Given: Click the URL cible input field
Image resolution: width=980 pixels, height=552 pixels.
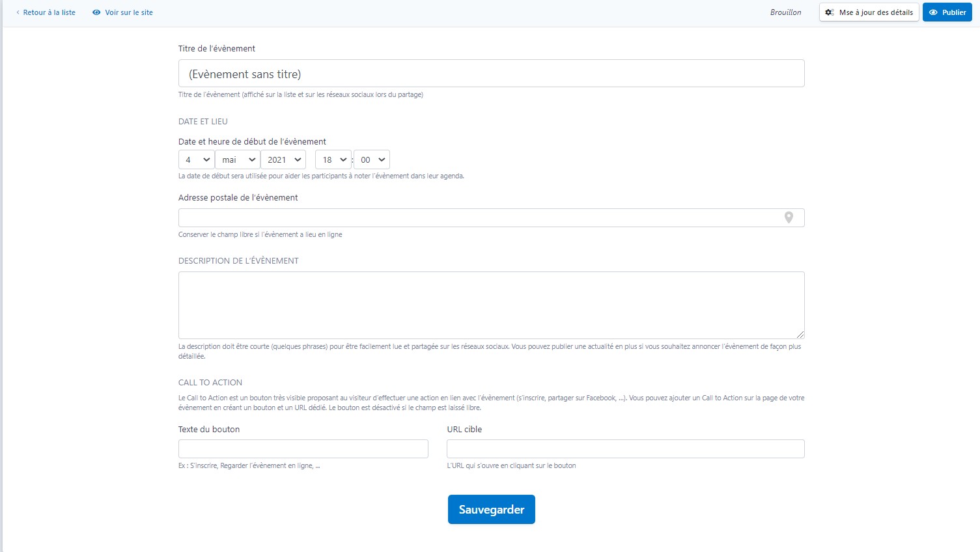Looking at the screenshot, I should (625, 448).
